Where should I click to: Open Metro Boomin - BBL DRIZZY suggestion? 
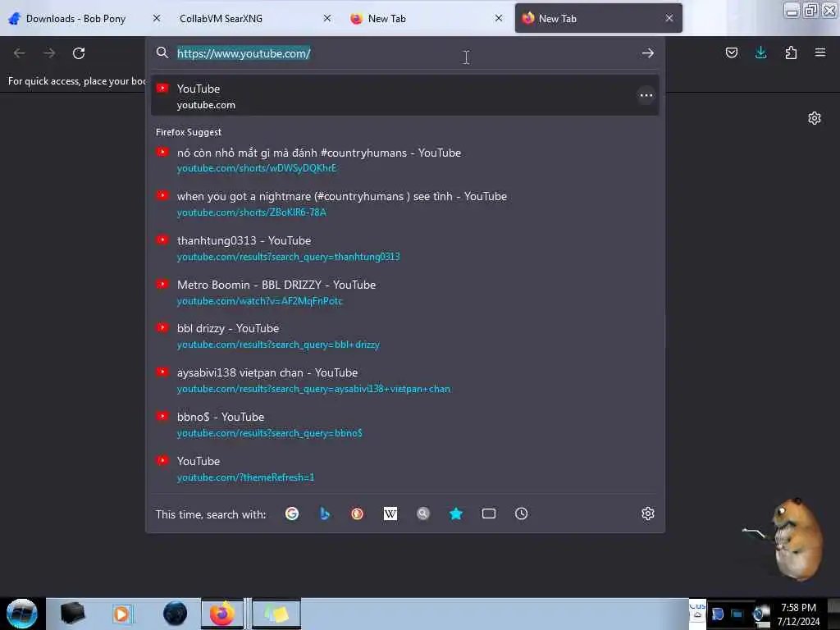(405, 292)
